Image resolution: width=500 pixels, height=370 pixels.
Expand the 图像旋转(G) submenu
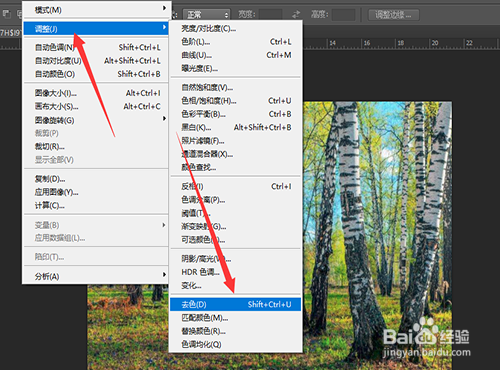tap(96, 120)
